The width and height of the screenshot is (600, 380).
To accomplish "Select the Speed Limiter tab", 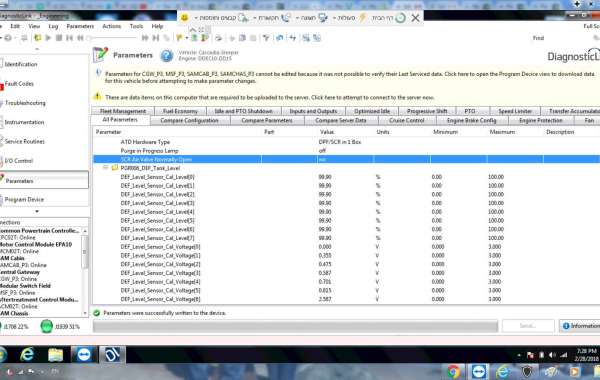I will (x=515, y=111).
